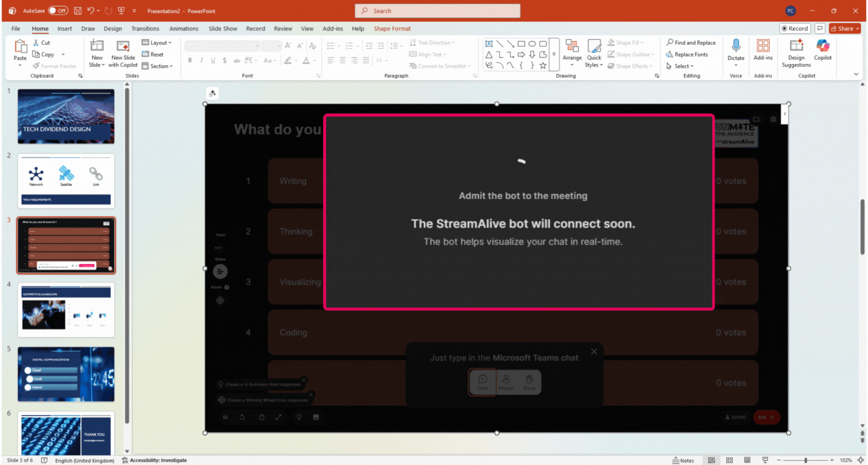Select the oval shape in gallery

(532, 44)
